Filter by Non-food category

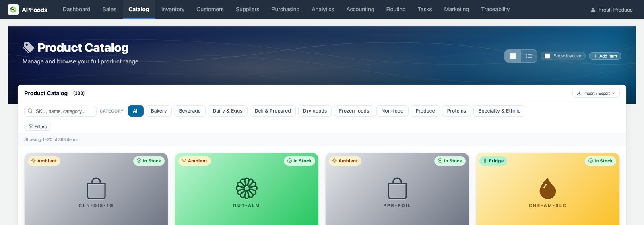tap(392, 111)
